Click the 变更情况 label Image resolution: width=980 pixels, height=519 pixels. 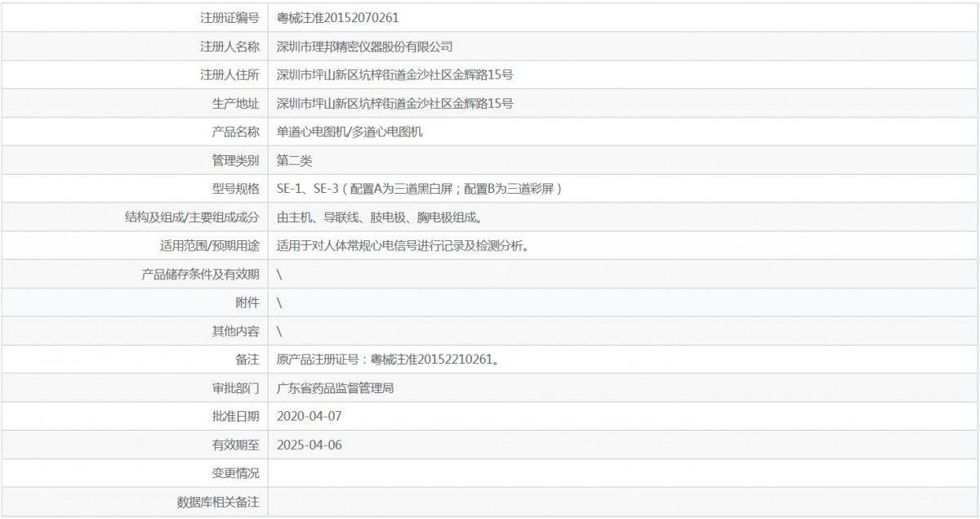[x=235, y=474]
